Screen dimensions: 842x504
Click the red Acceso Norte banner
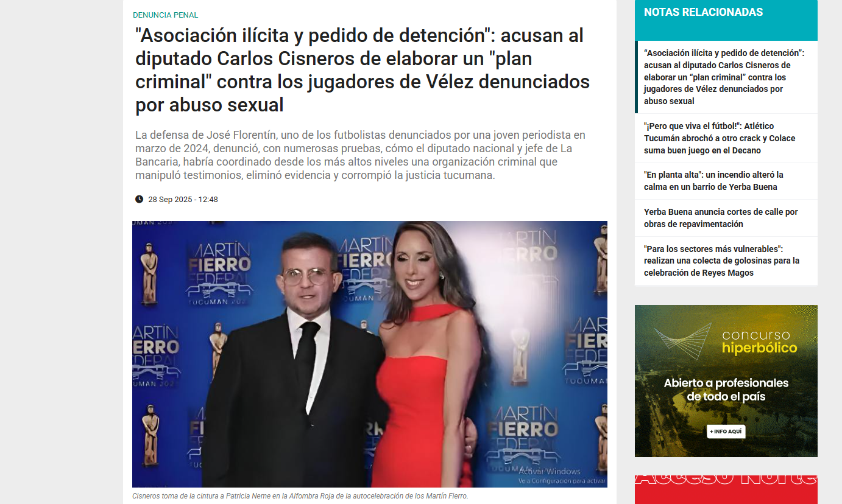tap(726, 489)
